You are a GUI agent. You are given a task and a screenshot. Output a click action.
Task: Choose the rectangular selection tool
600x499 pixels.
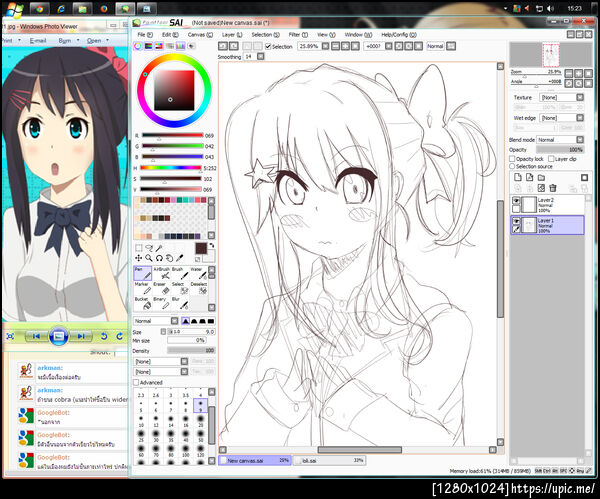pyautogui.click(x=139, y=248)
